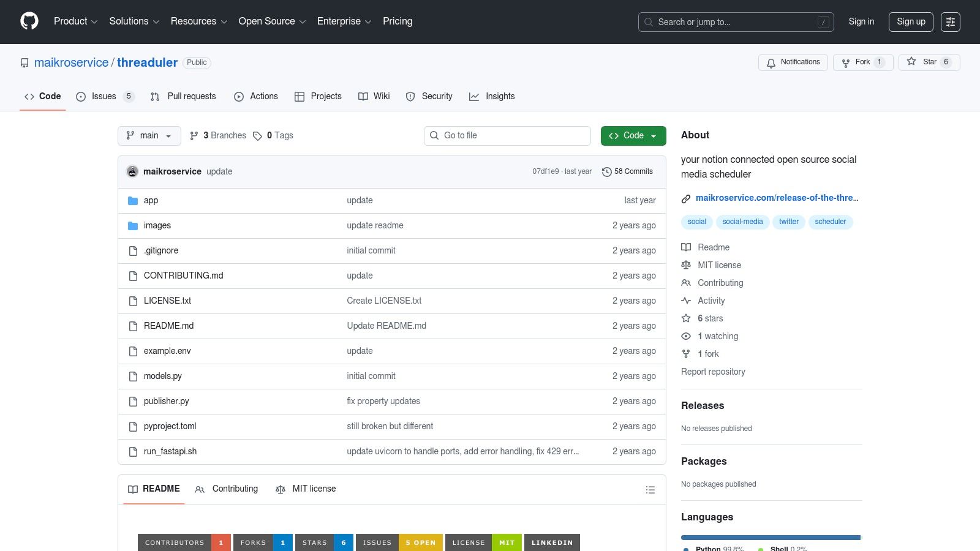Open the LICENSE.txt file

tap(167, 301)
